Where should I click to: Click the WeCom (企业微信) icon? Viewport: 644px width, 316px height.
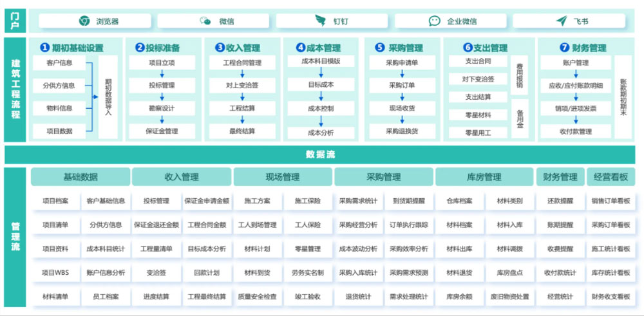coord(435,21)
